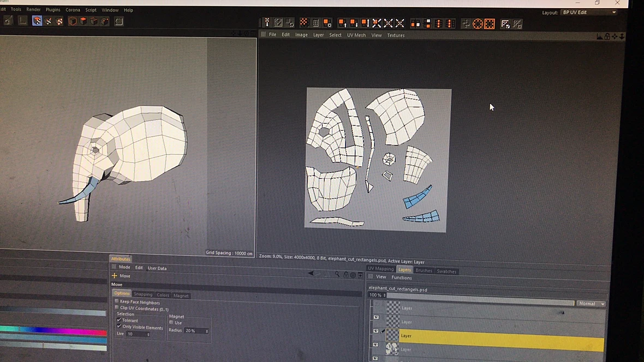Select the highlighted UV Polygons mode icon
This screenshot has width=644, height=362.
[x=37, y=21]
